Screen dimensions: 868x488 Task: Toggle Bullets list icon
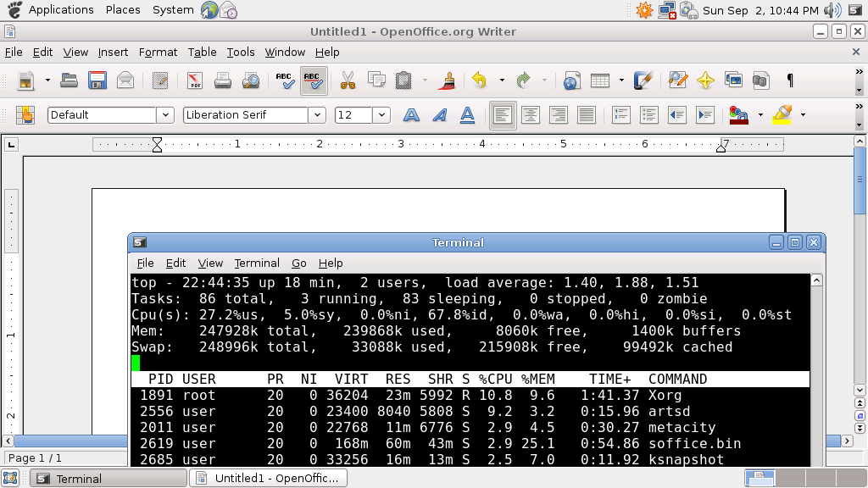[648, 115]
